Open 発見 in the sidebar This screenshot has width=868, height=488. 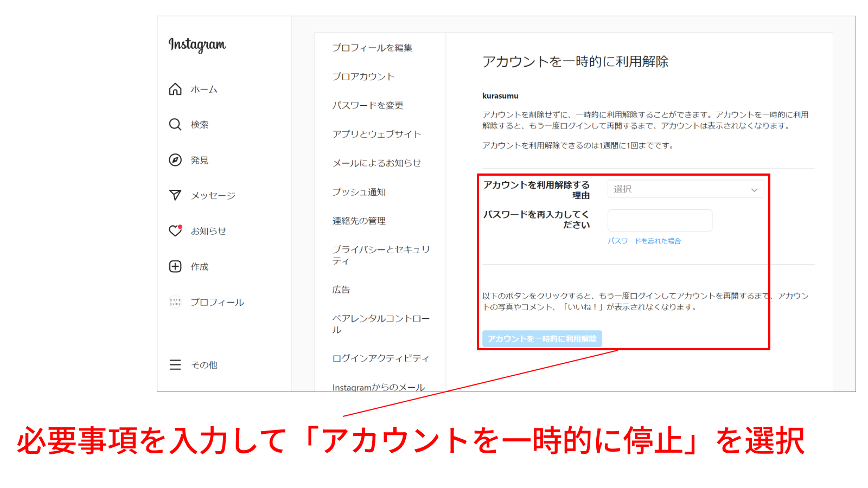(x=200, y=160)
